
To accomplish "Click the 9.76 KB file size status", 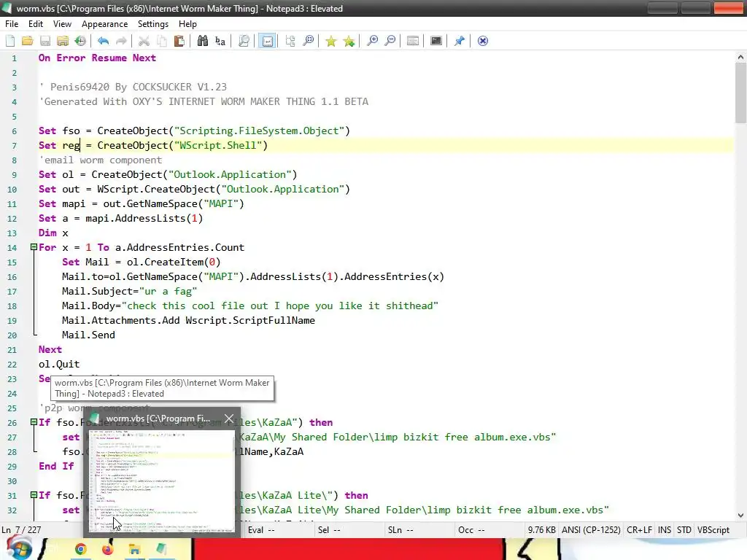I will [x=542, y=530].
